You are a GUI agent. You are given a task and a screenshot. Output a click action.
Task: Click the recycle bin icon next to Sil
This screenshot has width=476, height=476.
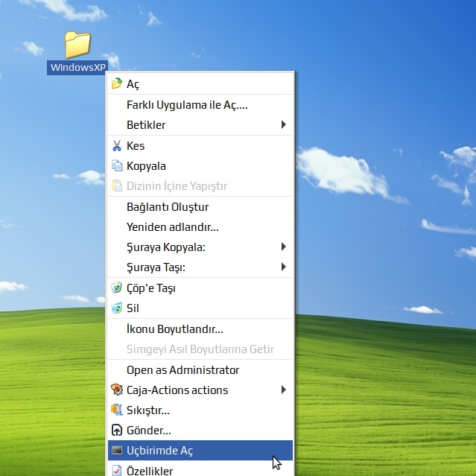(x=117, y=308)
